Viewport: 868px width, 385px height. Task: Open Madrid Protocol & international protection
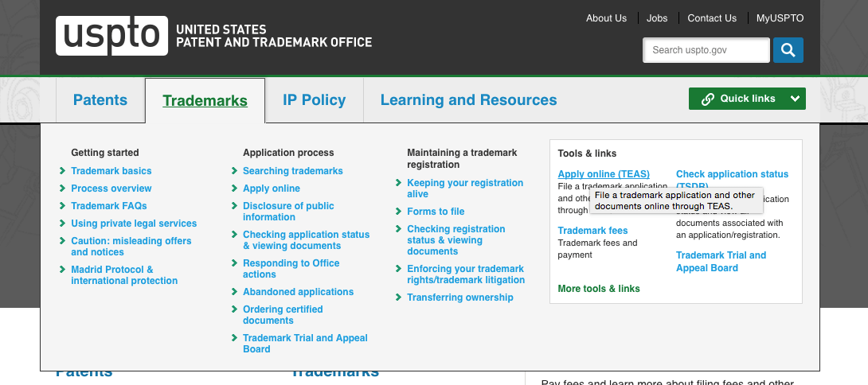click(124, 275)
